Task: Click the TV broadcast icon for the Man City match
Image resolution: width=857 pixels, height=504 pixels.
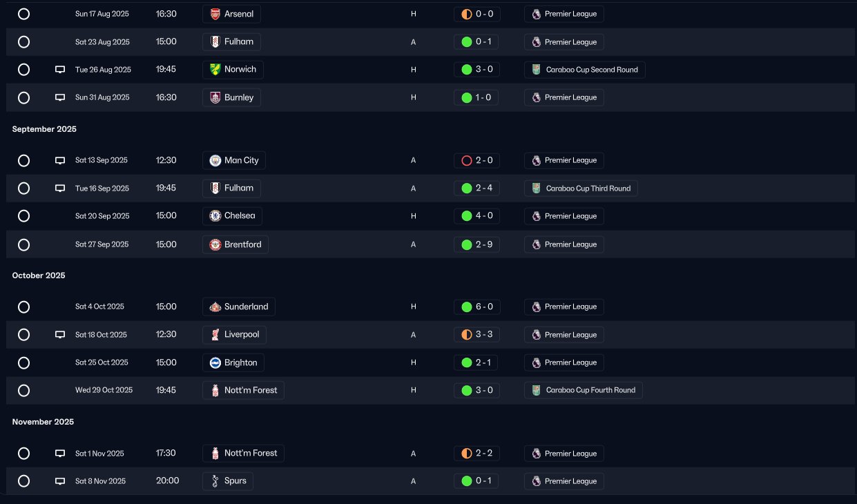Action: click(x=60, y=160)
